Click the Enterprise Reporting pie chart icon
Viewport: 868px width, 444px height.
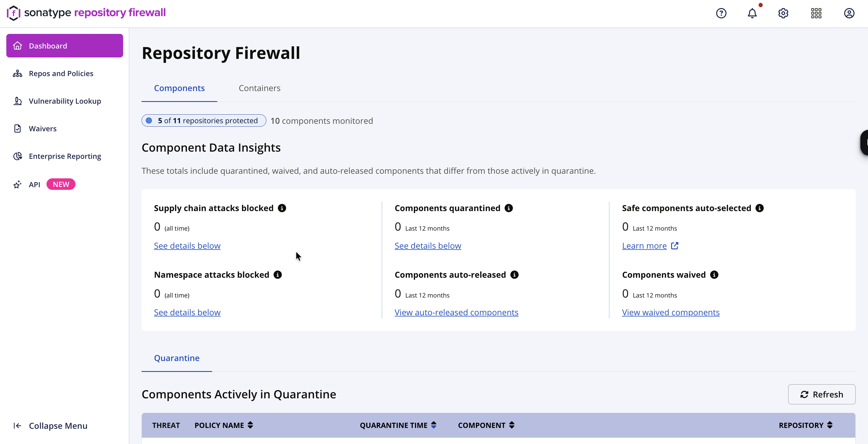18,156
